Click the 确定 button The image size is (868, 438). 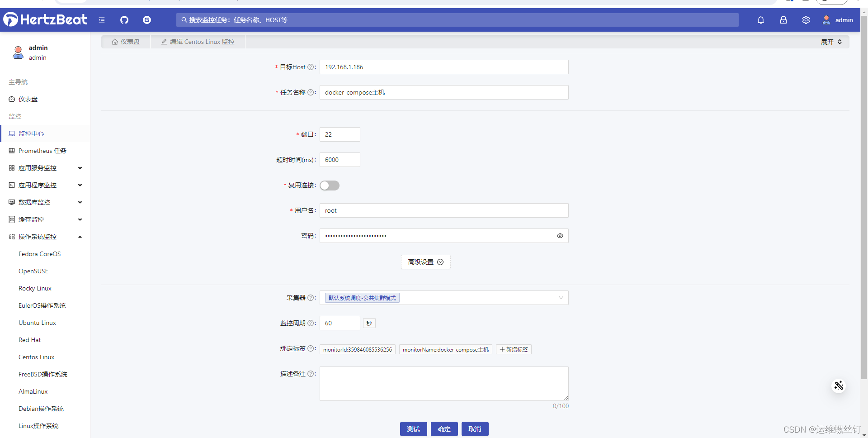click(444, 429)
